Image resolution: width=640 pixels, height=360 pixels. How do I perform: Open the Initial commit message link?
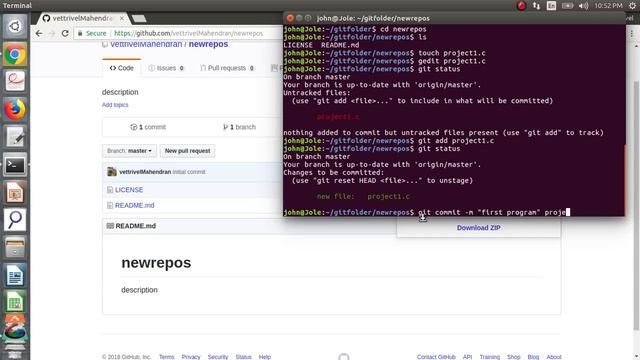pos(189,172)
